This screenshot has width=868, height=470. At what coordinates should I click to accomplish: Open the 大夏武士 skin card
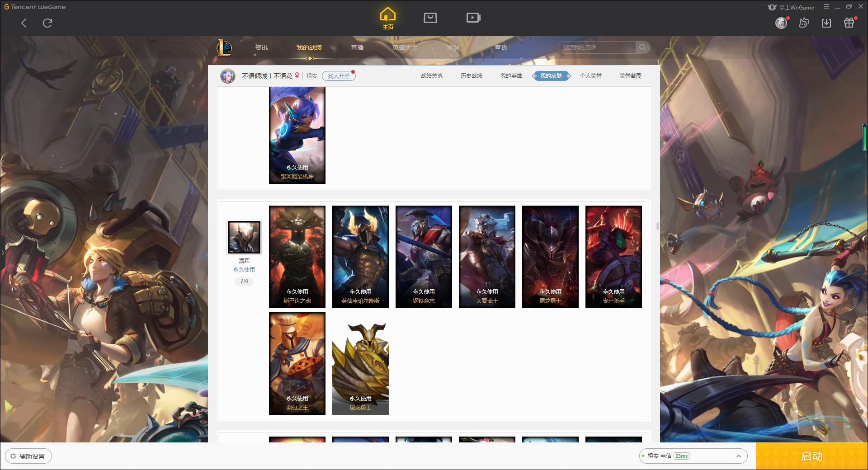487,257
